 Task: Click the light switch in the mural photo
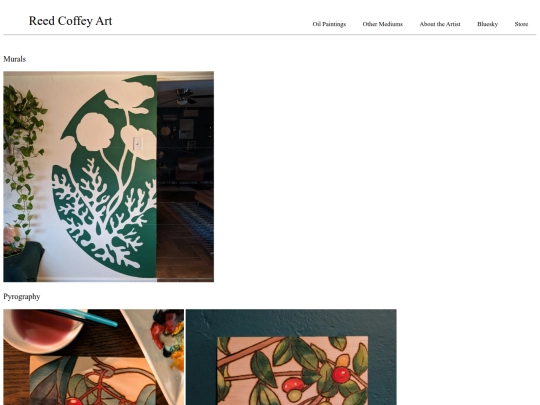coord(137,144)
